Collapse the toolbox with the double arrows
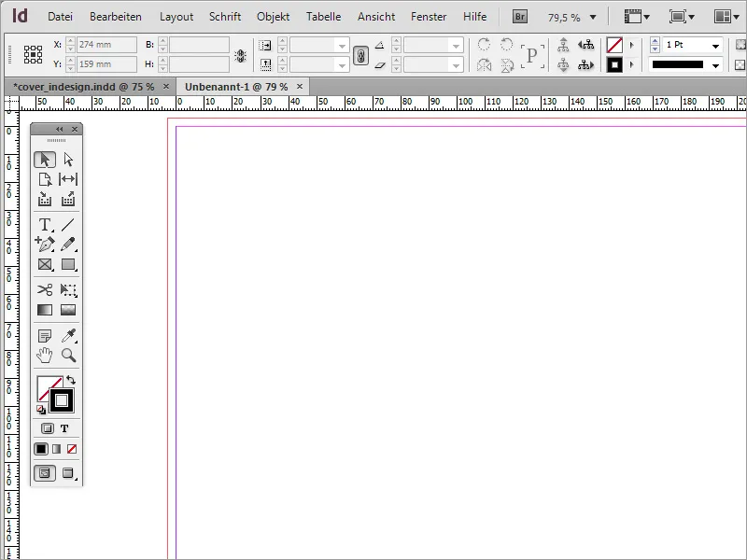 point(60,129)
